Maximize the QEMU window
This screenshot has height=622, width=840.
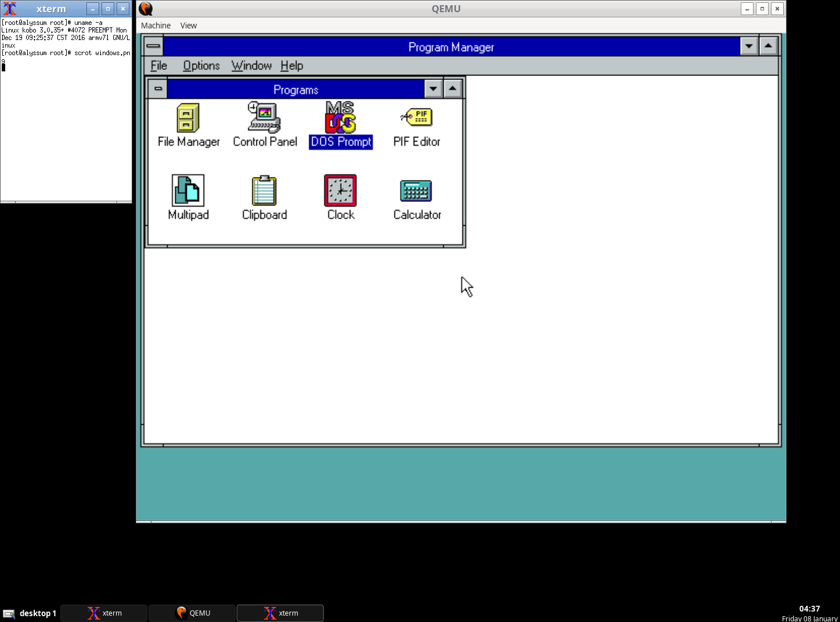762,9
